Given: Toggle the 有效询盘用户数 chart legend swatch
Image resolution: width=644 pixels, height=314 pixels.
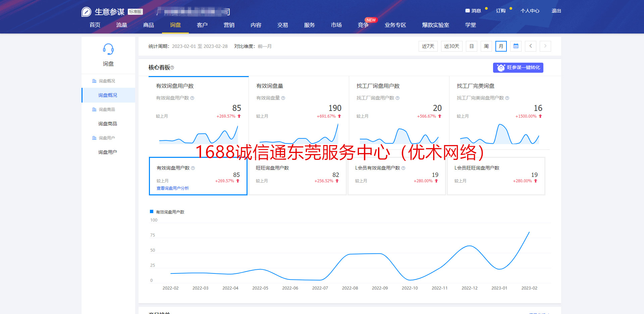Looking at the screenshot, I should 152,212.
